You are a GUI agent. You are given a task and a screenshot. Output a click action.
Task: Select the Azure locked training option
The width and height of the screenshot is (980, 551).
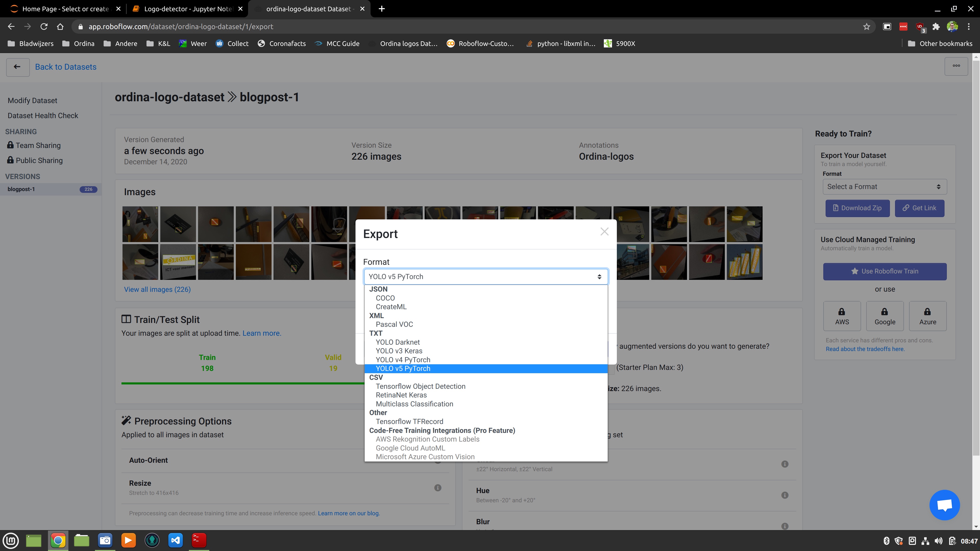tap(927, 316)
